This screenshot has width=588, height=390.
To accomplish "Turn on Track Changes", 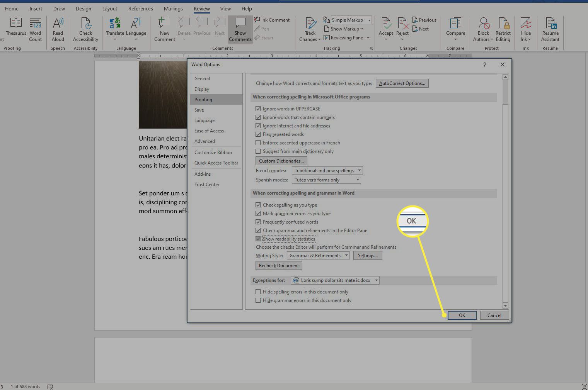I will coord(310,29).
